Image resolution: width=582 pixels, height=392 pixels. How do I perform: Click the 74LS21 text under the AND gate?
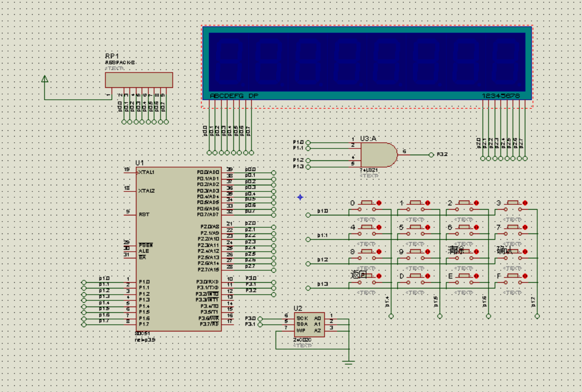[x=370, y=170]
